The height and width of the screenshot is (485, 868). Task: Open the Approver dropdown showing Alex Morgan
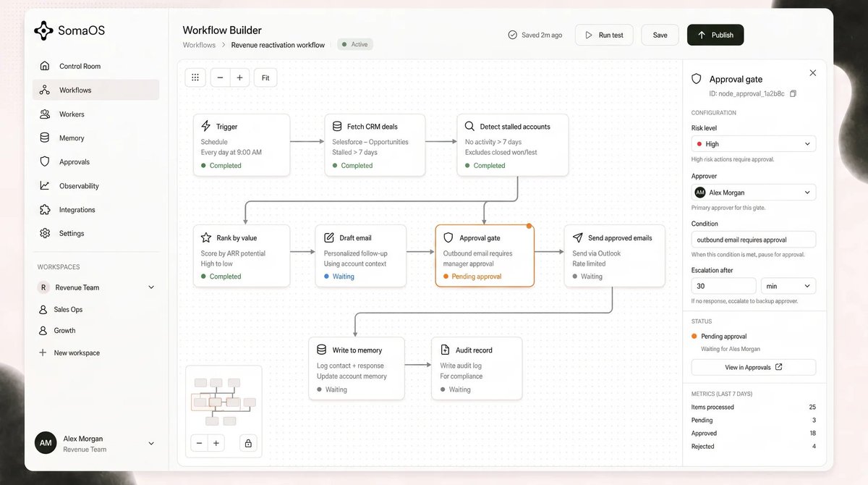point(754,193)
